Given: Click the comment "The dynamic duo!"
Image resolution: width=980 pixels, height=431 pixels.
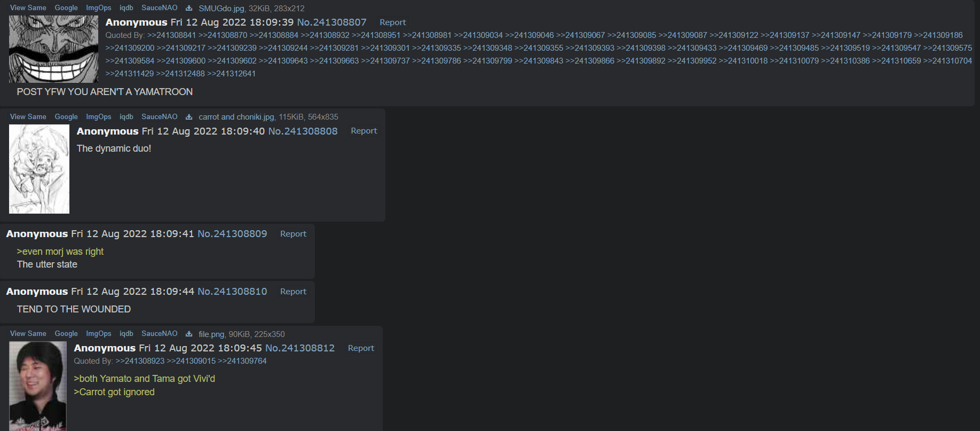Looking at the screenshot, I should click(x=114, y=148).
